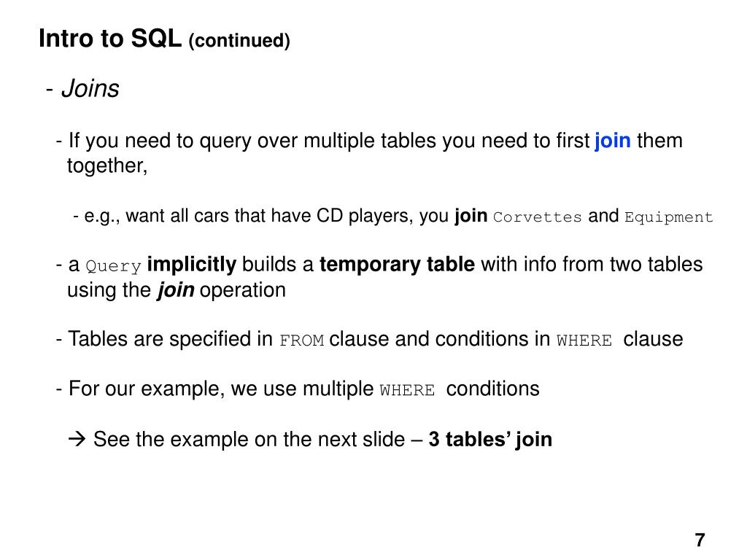Click the bold 'join' before Corvettes
Image resolution: width=747 pixels, height=560 pixels.
pos(471,216)
